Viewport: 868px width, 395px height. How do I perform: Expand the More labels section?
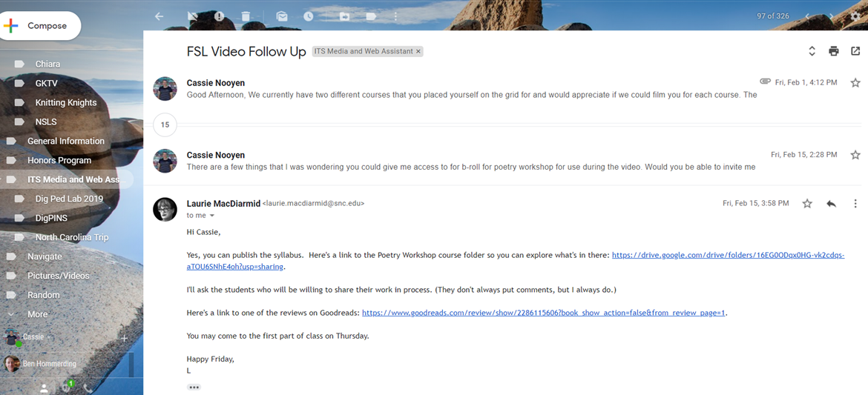(37, 314)
